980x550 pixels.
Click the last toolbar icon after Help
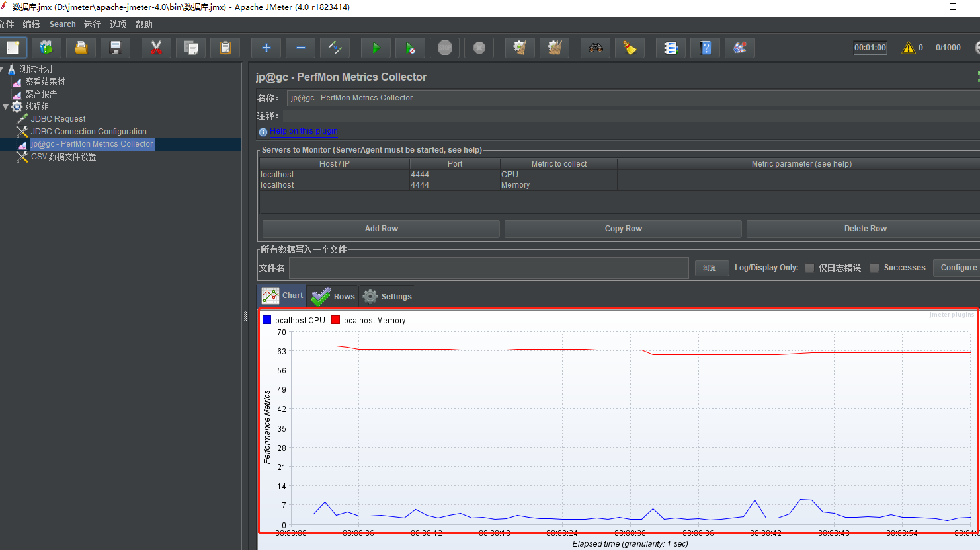[740, 48]
